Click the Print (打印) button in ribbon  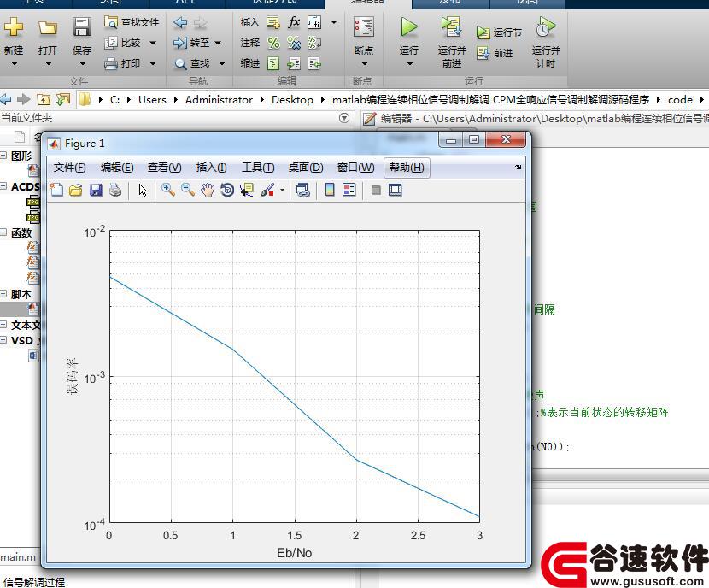click(122, 63)
